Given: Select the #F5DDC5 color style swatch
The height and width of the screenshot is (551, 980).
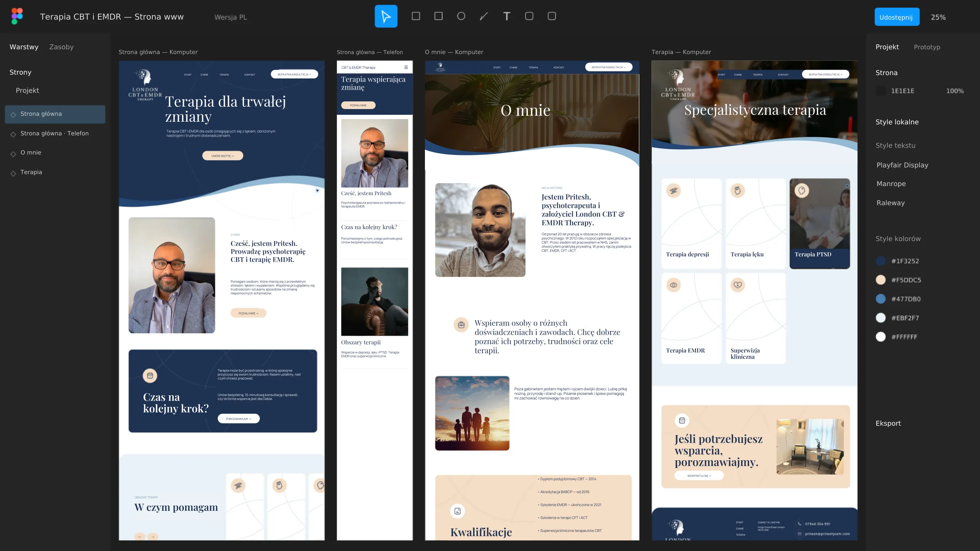Looking at the screenshot, I should coord(880,280).
